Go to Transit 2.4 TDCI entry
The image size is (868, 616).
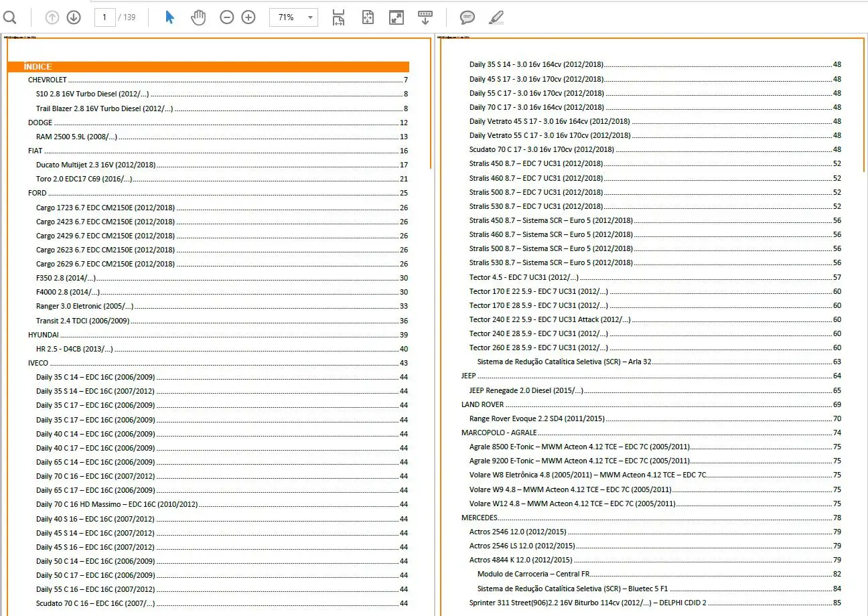click(x=222, y=321)
